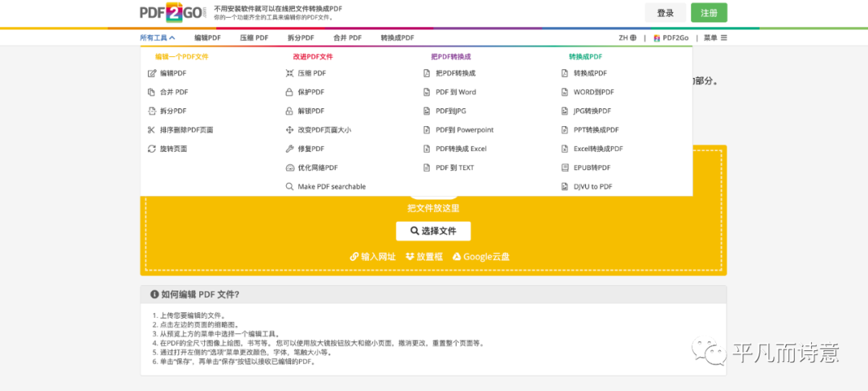Click the file icon beside Excel转换成PDF
The width and height of the screenshot is (868, 391).
565,149
